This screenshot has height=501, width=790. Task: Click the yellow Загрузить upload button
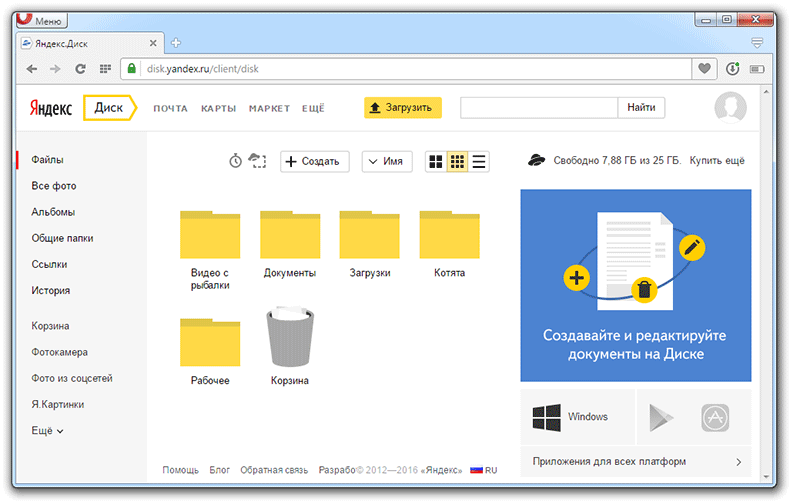point(403,107)
